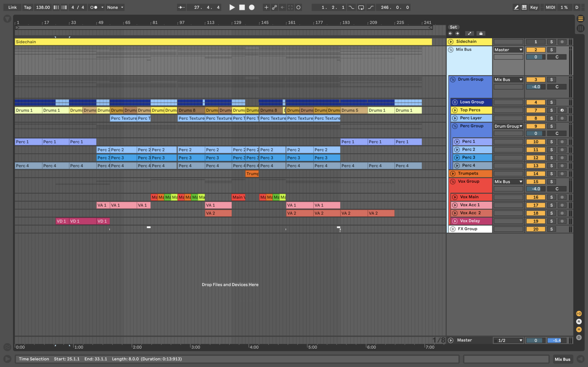Click the Set locator button
This screenshot has height=367, width=588.
453,27
